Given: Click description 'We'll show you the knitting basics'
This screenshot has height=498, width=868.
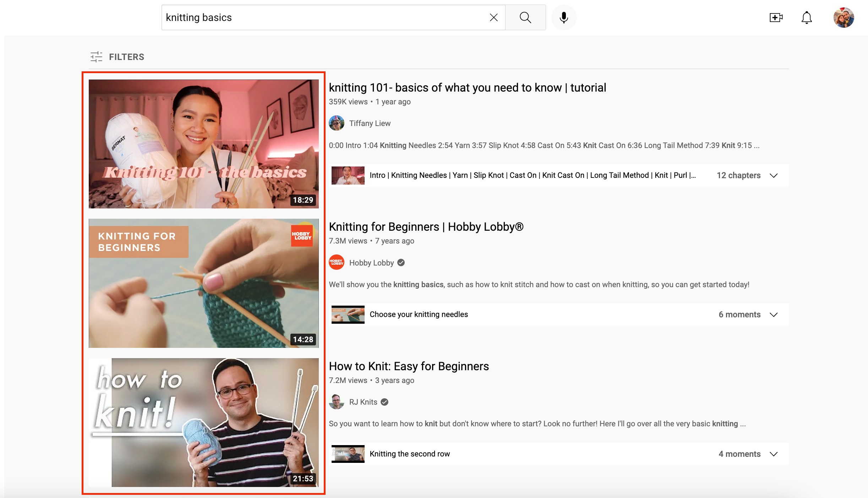Looking at the screenshot, I should click(539, 285).
